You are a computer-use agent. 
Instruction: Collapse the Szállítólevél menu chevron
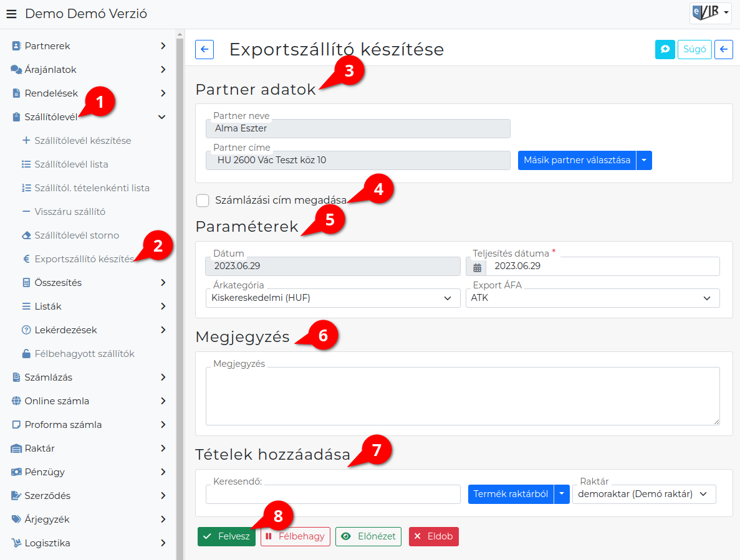coord(162,117)
